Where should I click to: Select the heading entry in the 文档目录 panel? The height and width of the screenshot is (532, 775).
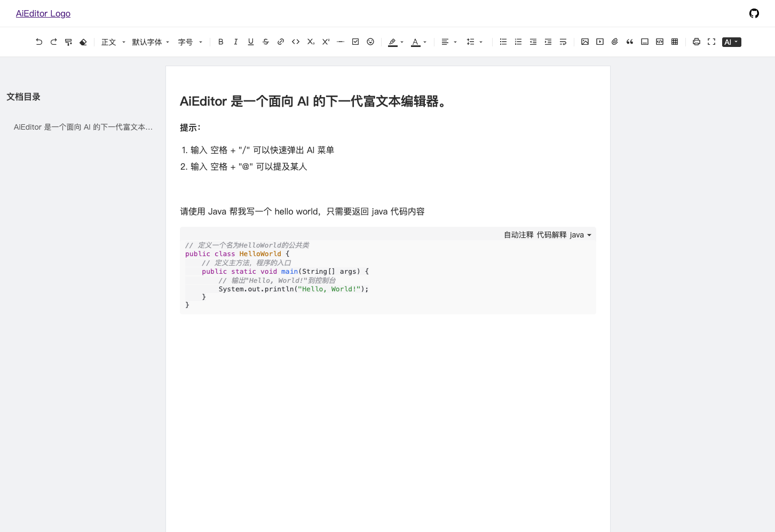83,127
